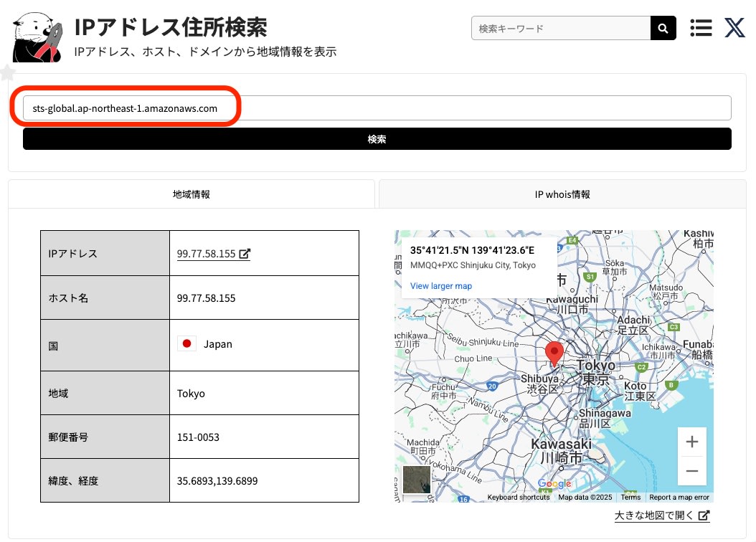The image size is (756, 542).
Task: Click the Tokyo region value
Action: click(191, 394)
